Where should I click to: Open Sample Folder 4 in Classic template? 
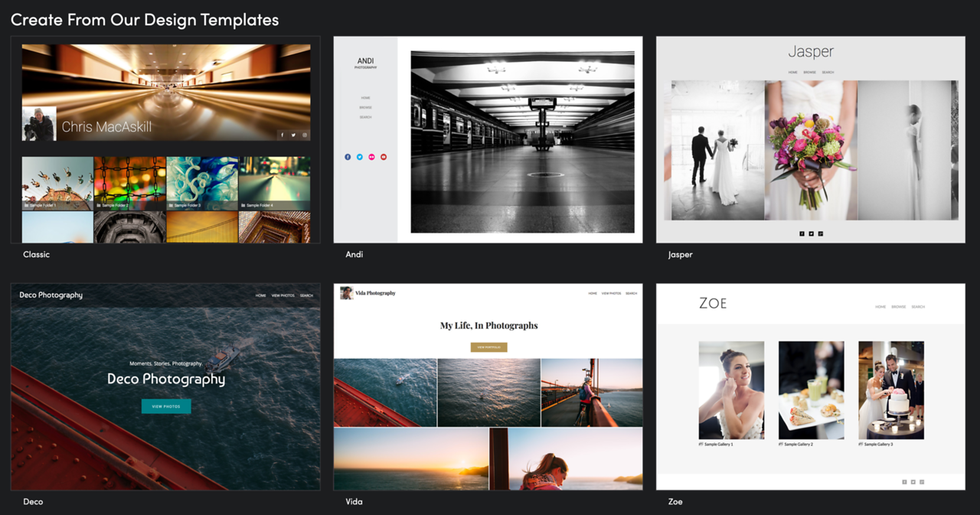coord(274,184)
